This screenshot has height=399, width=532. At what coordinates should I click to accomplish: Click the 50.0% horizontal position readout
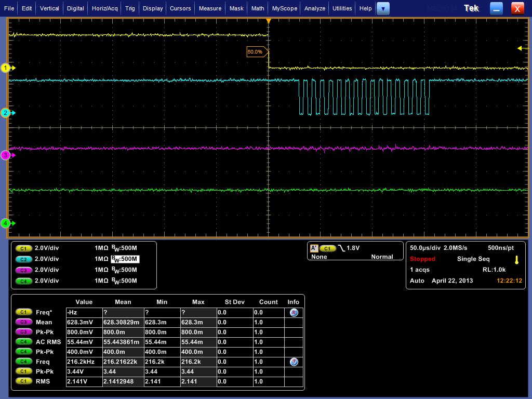[x=255, y=52]
